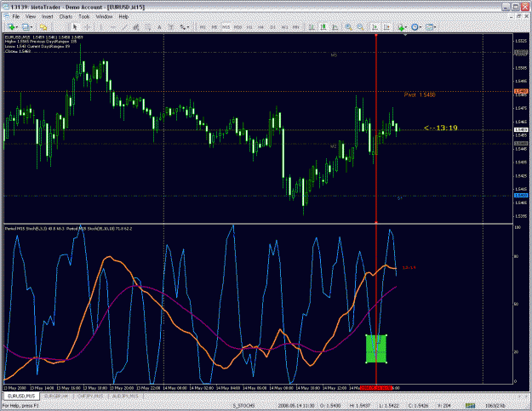
Task: Open the Profiles toolbar icon
Action: tap(26, 27)
